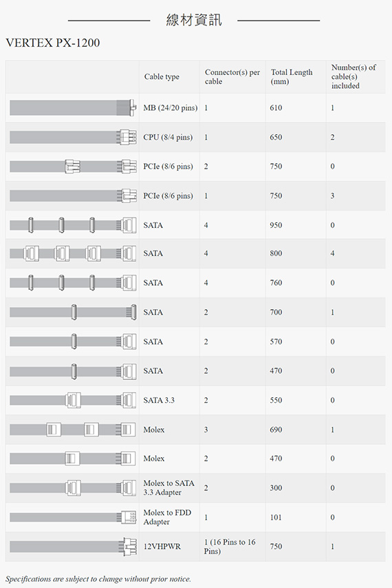The image size is (392, 588).
Task: Select the Connector(s) per cable header
Action: [232, 76]
